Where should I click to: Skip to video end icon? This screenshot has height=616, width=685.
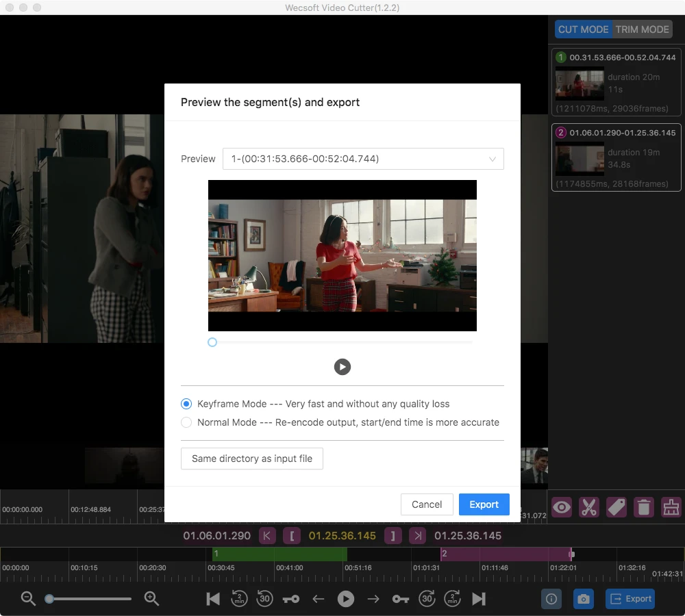(x=479, y=599)
